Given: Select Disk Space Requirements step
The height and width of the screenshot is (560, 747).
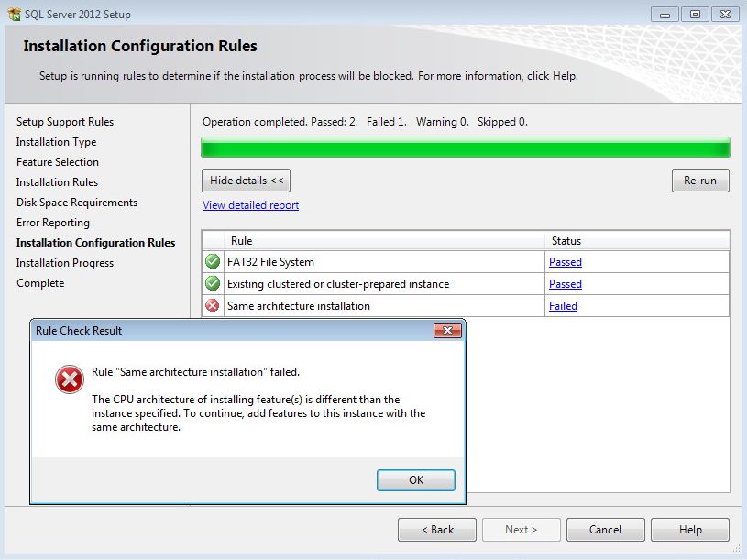Looking at the screenshot, I should pyautogui.click(x=77, y=203).
